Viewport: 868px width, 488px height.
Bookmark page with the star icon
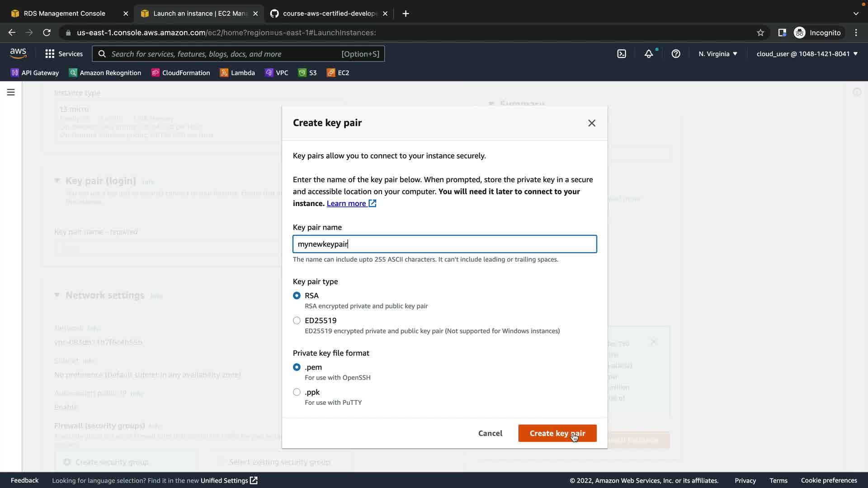[760, 33]
